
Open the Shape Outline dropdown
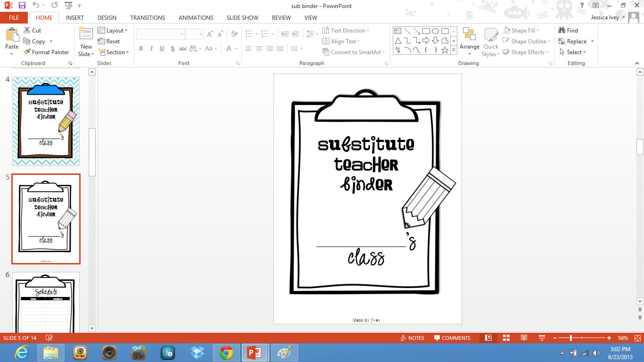[527, 41]
